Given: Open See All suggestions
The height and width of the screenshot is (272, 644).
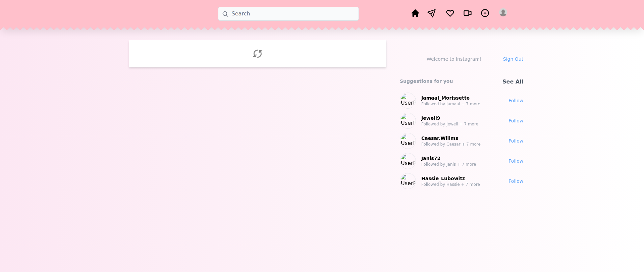Looking at the screenshot, I should 513,81.
